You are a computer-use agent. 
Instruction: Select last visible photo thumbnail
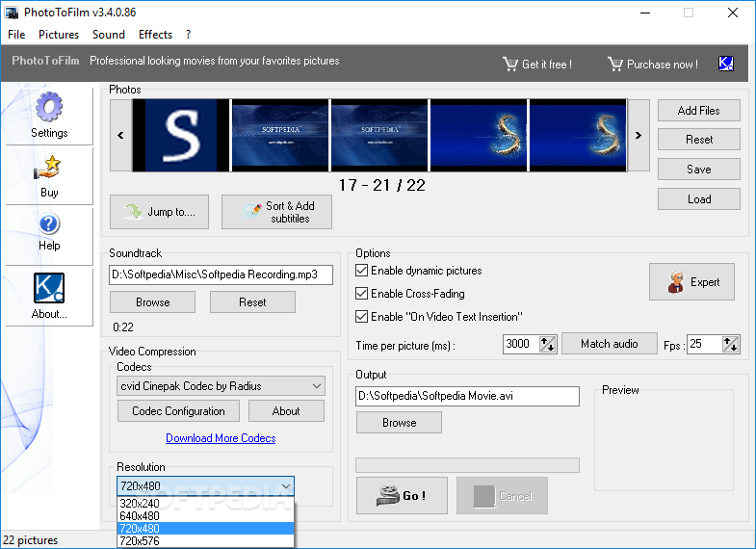click(x=578, y=136)
